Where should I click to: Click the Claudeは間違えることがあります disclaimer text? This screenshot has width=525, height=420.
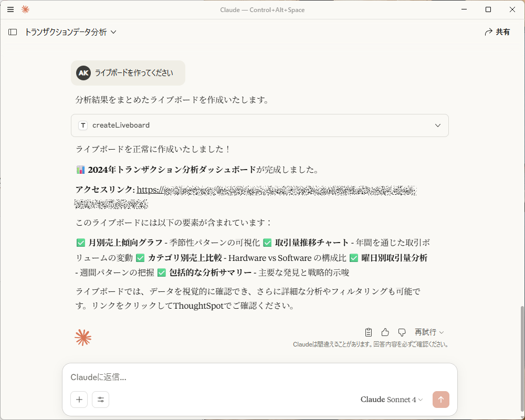tap(371, 344)
